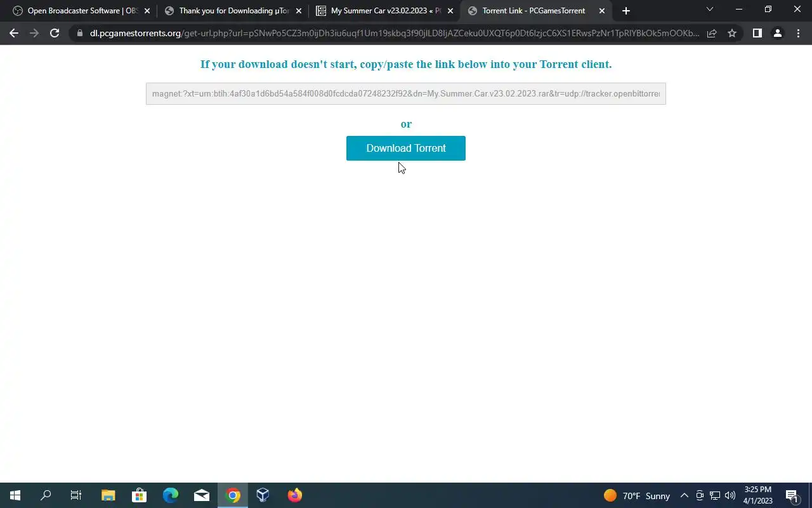This screenshot has width=812, height=508.
Task: Launch Firefox from the taskbar
Action: (295, 495)
